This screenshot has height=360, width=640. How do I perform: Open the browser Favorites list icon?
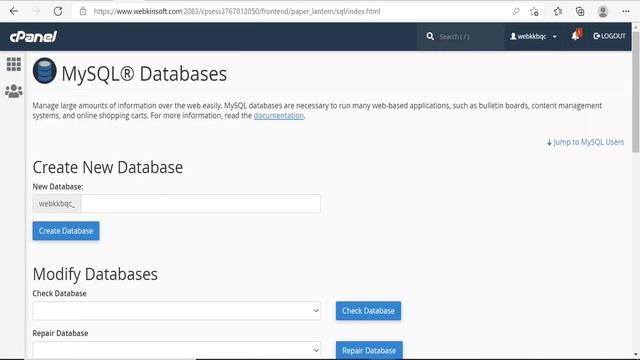pos(558,11)
